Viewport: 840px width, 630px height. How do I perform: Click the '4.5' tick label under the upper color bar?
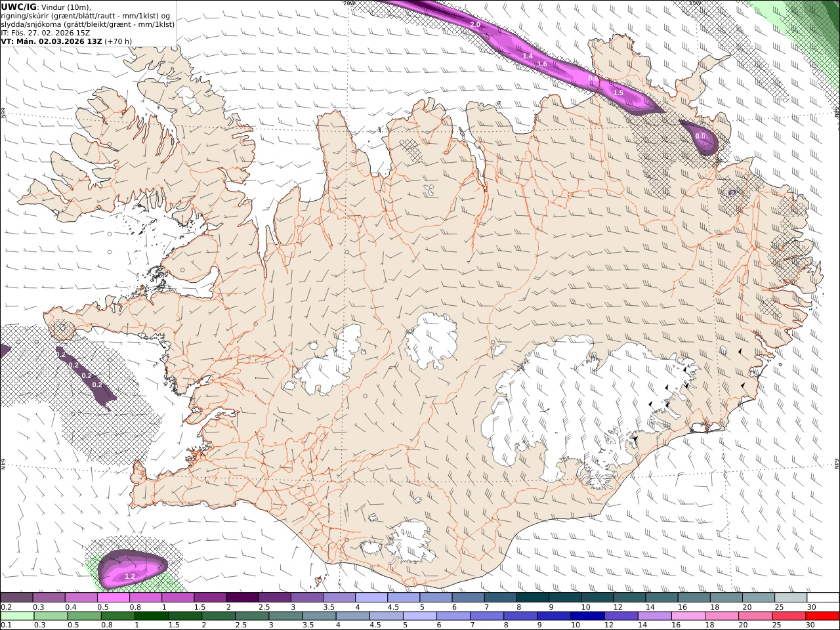click(394, 607)
